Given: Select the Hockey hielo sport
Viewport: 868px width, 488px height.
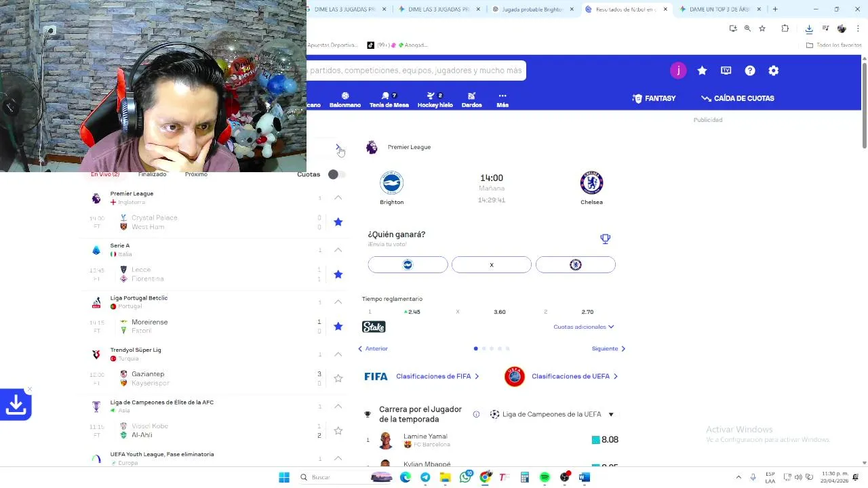Looking at the screenshot, I should click(435, 100).
